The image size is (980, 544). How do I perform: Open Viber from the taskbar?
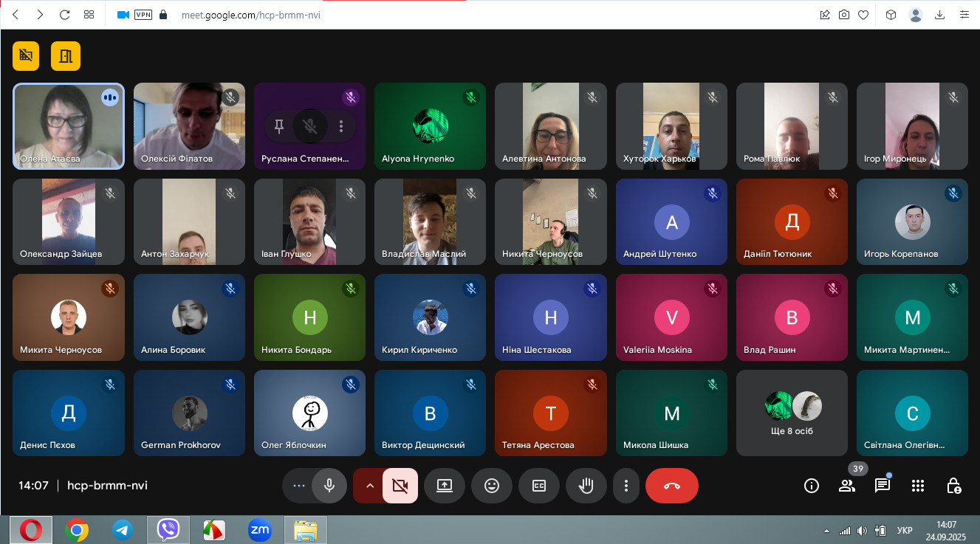168,529
